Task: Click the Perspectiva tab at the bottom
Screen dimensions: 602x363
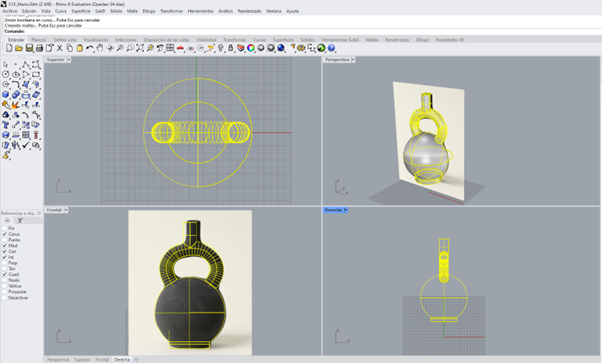Action: [58, 360]
